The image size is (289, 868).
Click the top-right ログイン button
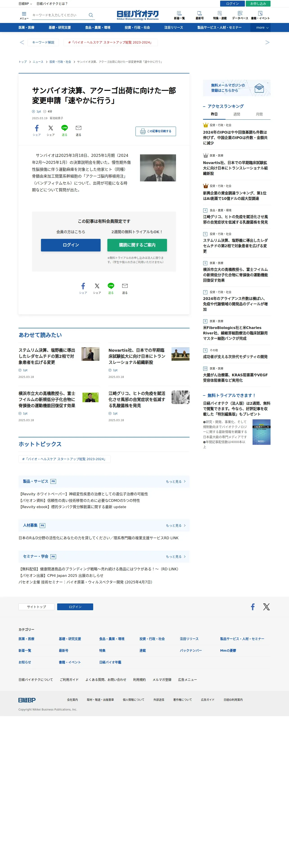click(233, 4)
